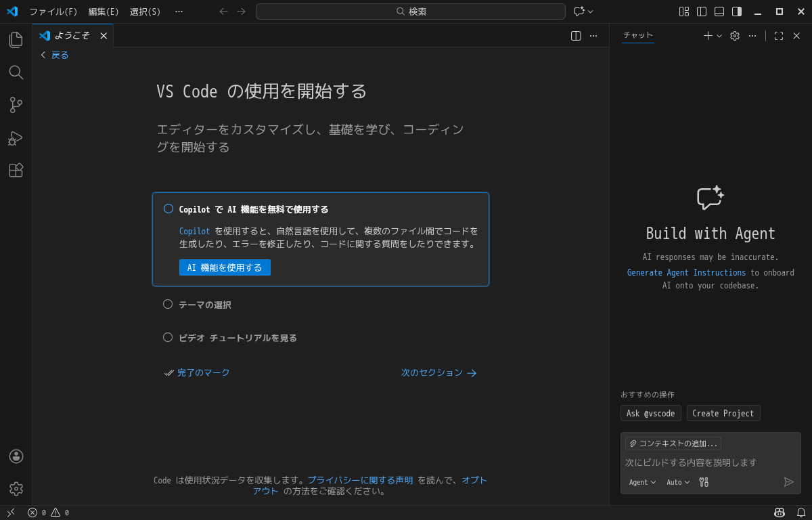
Task: Click the テーマの選択 step title
Action: point(205,305)
